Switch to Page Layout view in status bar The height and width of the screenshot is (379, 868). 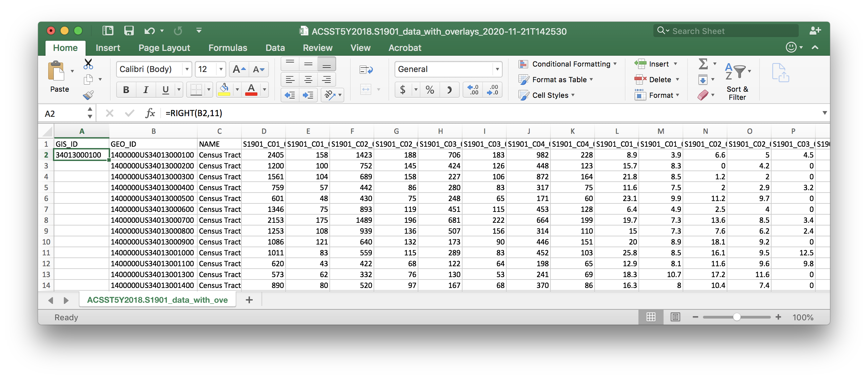675,317
